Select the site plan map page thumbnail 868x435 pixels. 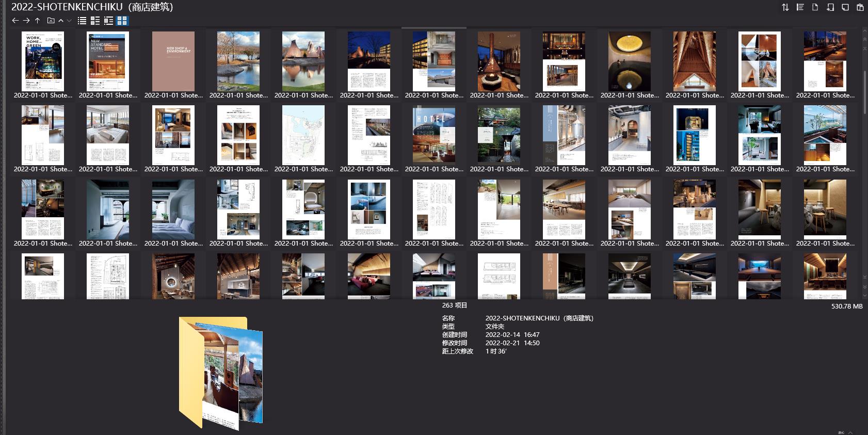303,135
